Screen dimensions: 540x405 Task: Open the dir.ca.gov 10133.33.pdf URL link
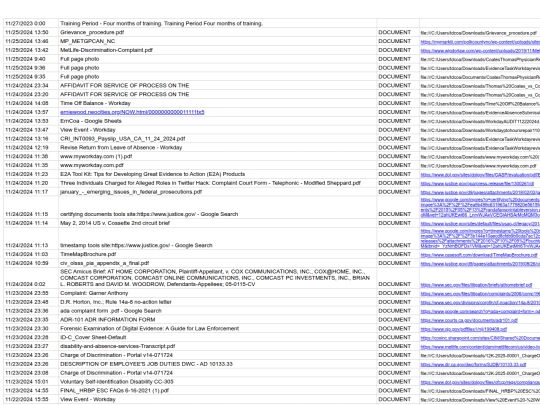pyautogui.click(x=473, y=365)
